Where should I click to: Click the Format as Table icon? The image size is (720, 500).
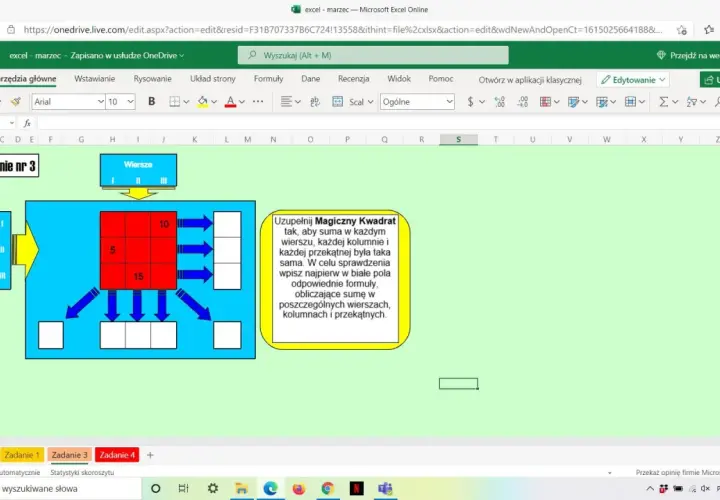(x=602, y=101)
